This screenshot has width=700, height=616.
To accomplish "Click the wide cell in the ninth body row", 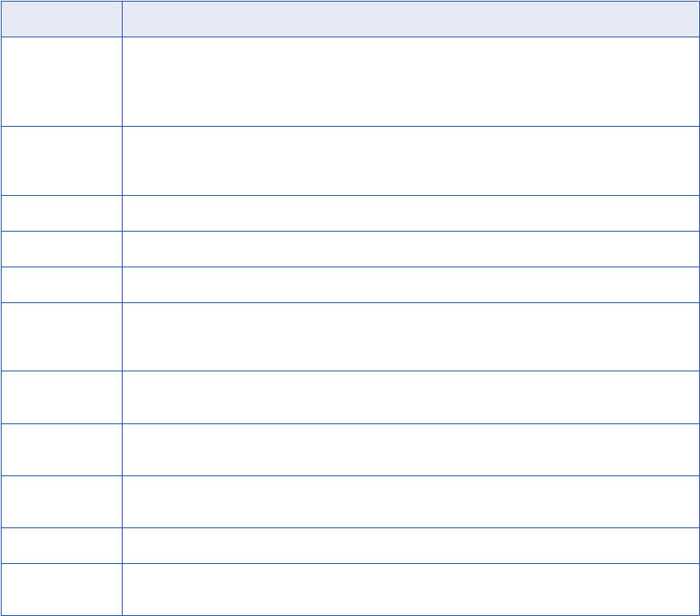I will click(x=410, y=501).
